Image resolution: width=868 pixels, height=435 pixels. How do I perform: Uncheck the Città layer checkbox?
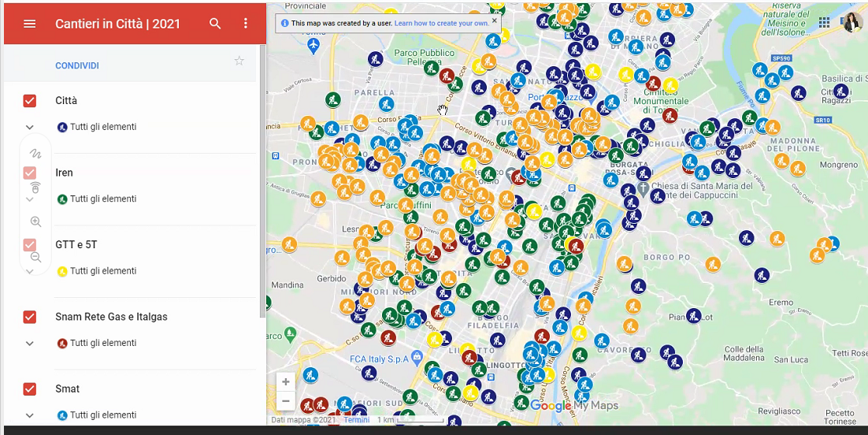(x=30, y=101)
